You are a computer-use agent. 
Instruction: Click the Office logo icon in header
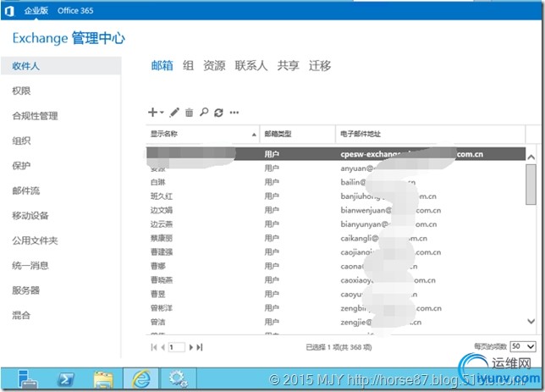point(9,11)
